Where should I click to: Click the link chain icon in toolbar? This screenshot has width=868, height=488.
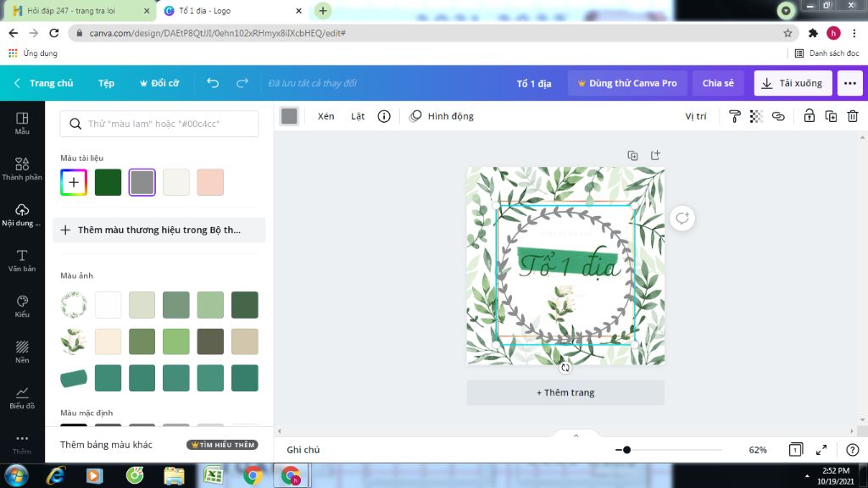pyautogui.click(x=778, y=116)
